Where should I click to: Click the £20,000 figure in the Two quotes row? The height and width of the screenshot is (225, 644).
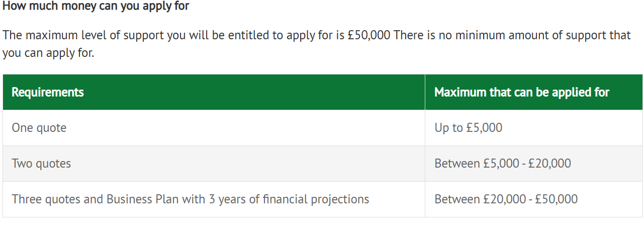(549, 164)
